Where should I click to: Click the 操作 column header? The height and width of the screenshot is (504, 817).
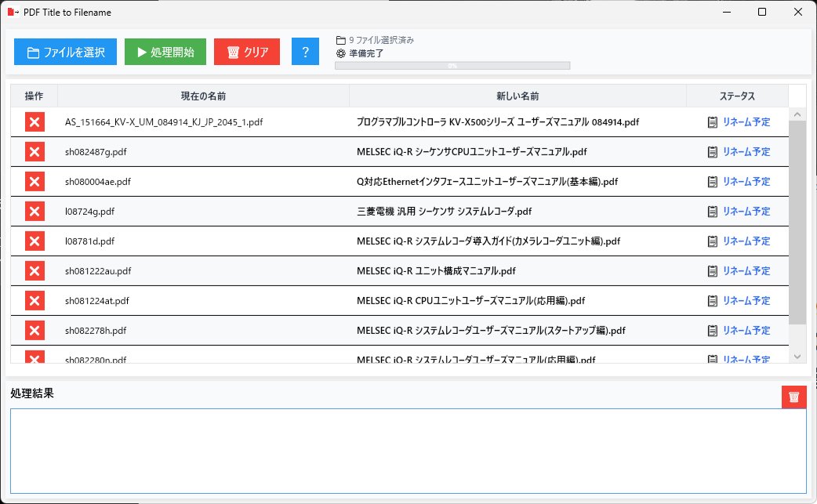(34, 96)
